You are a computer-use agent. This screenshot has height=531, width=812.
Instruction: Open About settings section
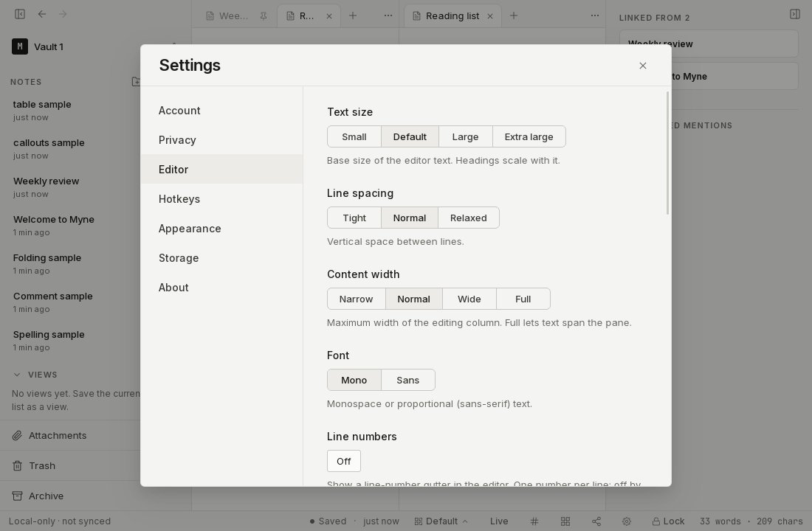[221, 287]
